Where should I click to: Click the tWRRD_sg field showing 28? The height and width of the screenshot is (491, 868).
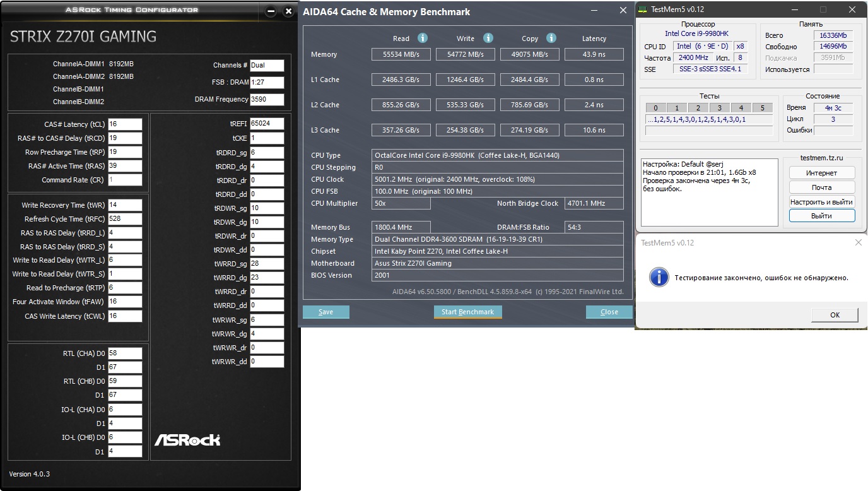(267, 264)
